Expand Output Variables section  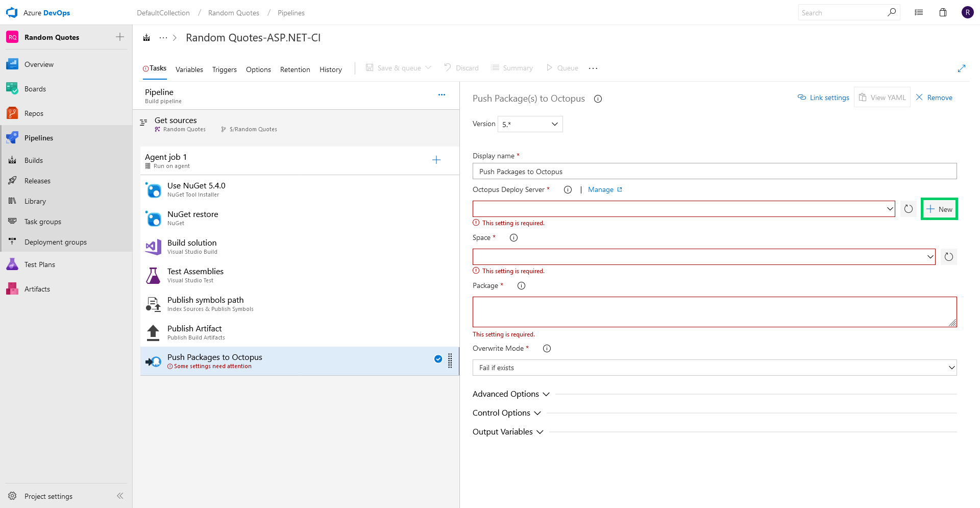pyautogui.click(x=508, y=432)
